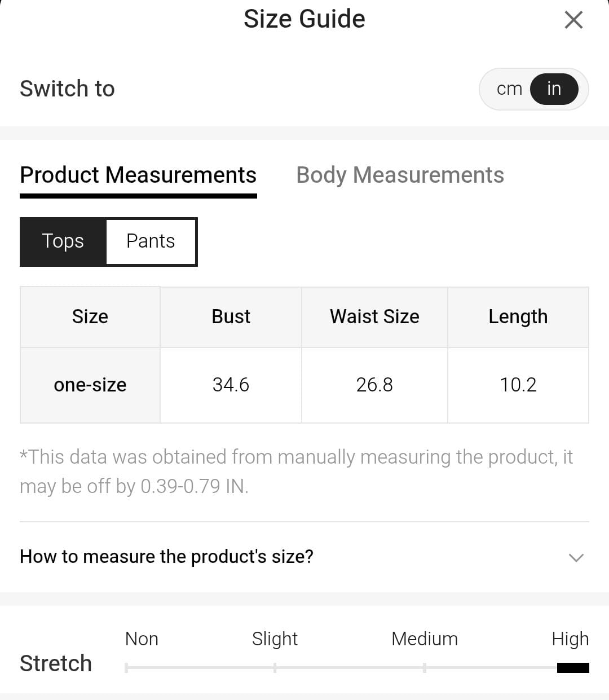609x700 pixels.
Task: Click the bust value 34.6
Action: click(231, 385)
